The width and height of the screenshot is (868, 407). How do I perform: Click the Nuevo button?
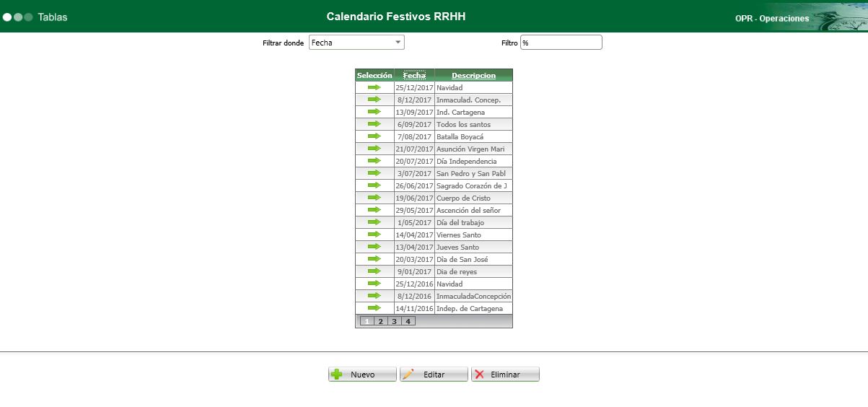pyautogui.click(x=362, y=375)
